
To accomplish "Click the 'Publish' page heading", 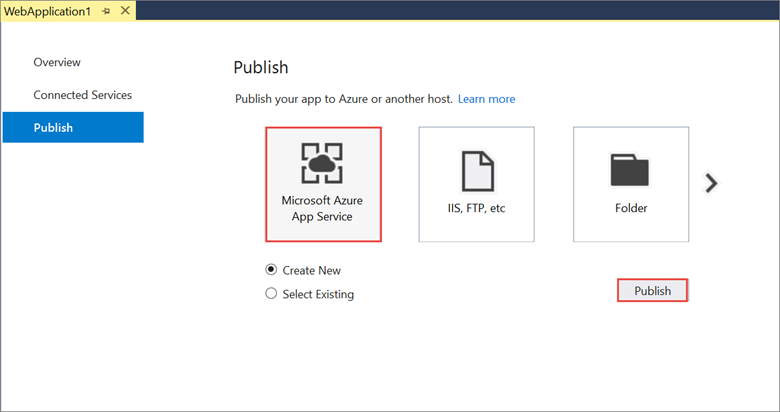I will click(x=260, y=68).
